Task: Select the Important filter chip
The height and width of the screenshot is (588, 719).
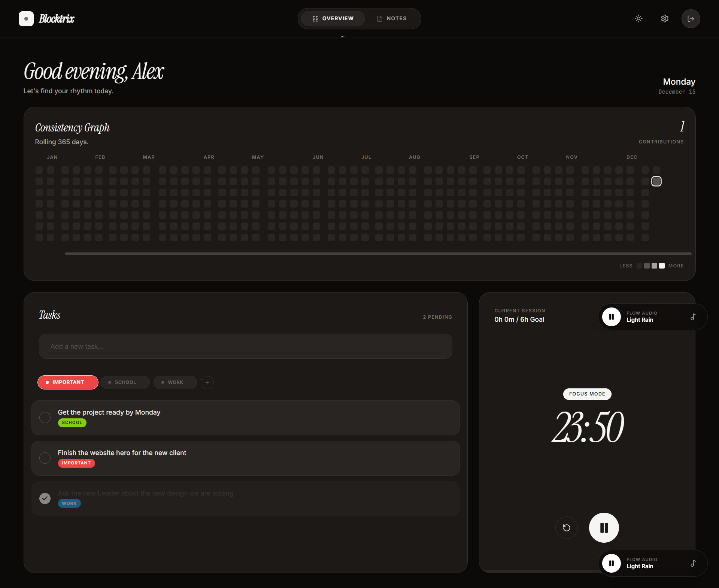Action: pyautogui.click(x=67, y=382)
